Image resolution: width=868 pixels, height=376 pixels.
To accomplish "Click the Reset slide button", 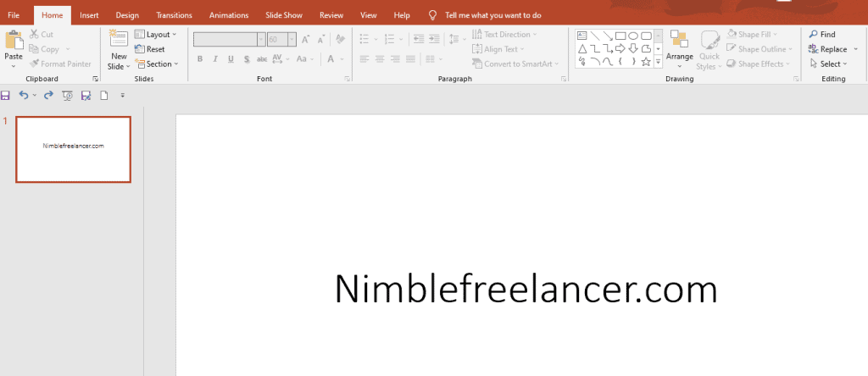I will point(150,49).
